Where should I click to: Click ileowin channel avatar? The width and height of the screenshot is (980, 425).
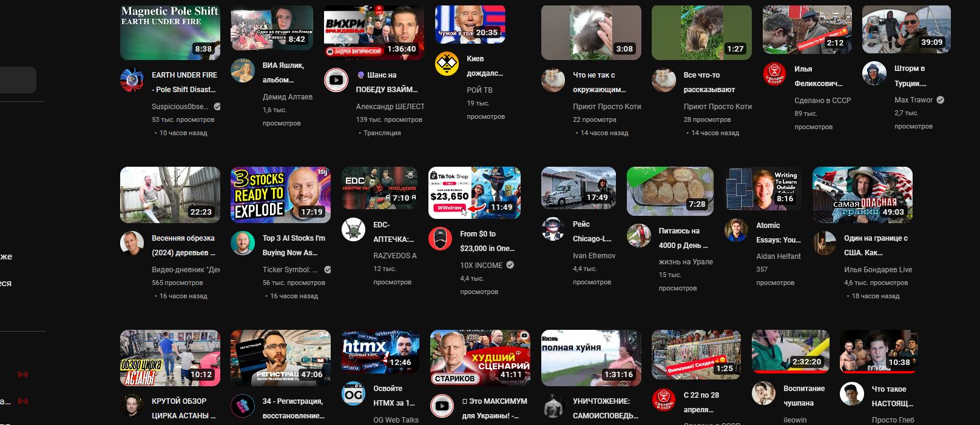coord(763,393)
